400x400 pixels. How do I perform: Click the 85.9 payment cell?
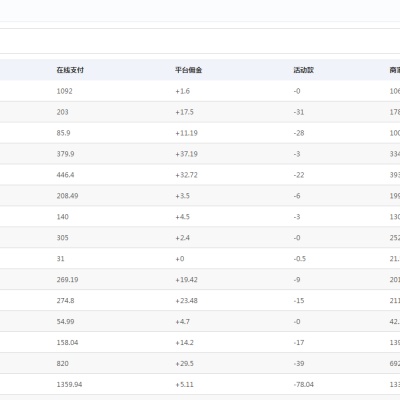click(x=63, y=133)
